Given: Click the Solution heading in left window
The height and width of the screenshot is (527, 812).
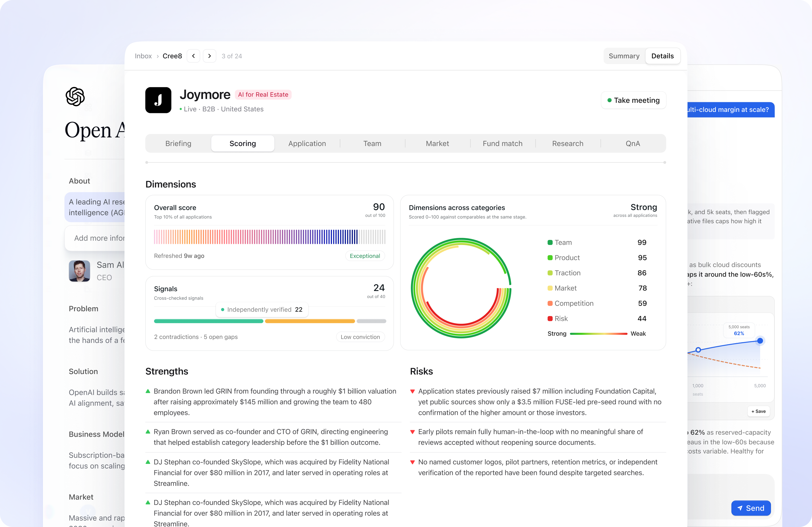Looking at the screenshot, I should pos(83,371).
